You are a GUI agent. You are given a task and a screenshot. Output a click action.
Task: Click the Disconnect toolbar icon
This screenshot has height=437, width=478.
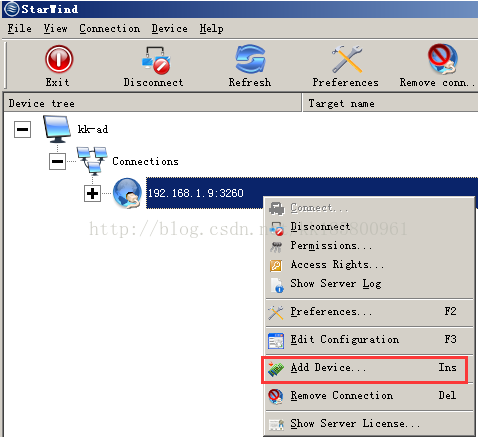click(x=156, y=60)
